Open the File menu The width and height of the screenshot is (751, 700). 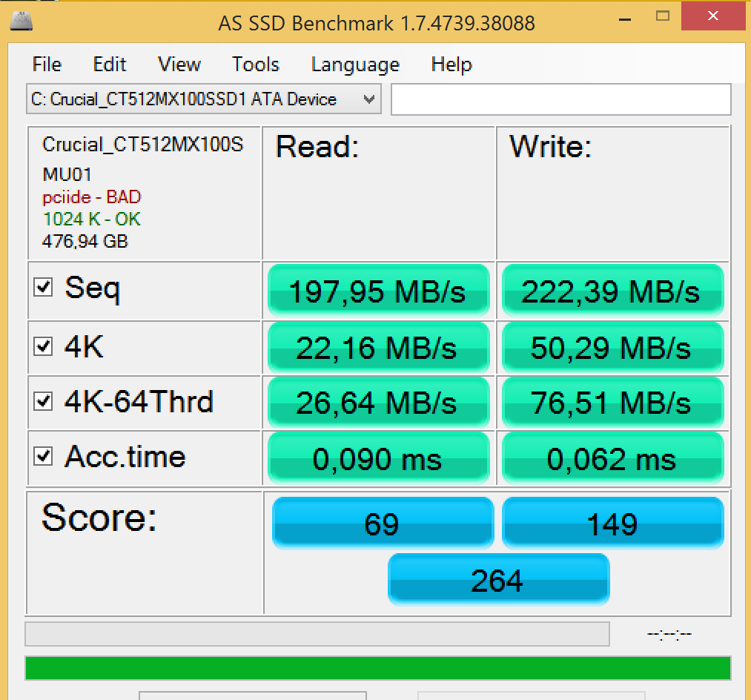(47, 65)
